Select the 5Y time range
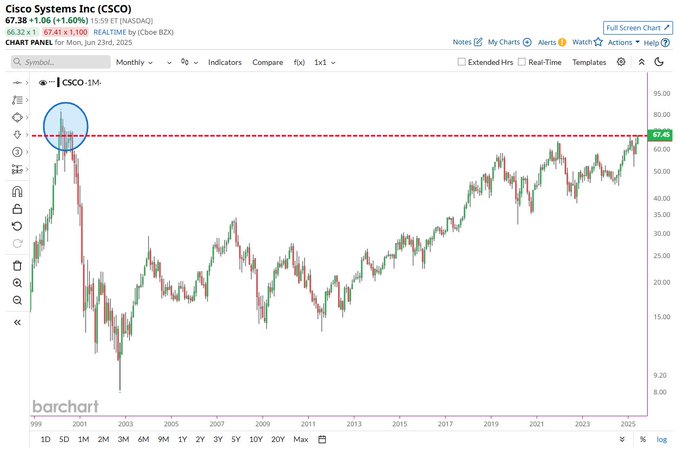This screenshot has height=449, width=679. click(x=236, y=439)
